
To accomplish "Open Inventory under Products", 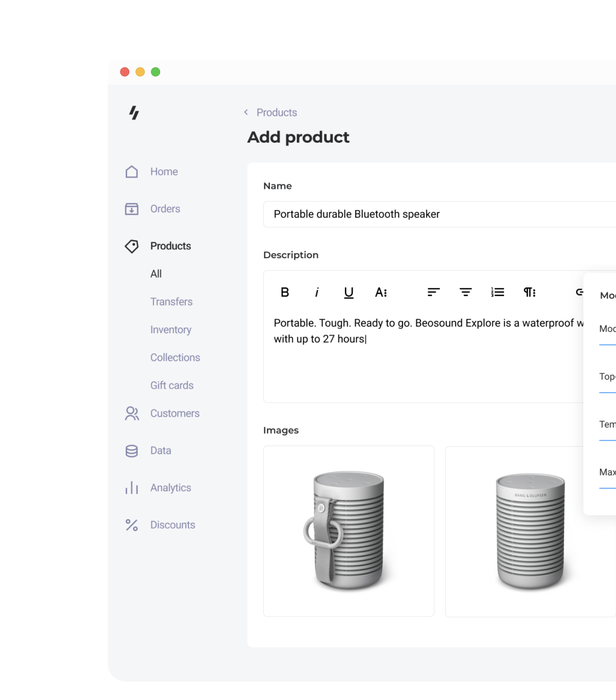I will click(x=171, y=330).
